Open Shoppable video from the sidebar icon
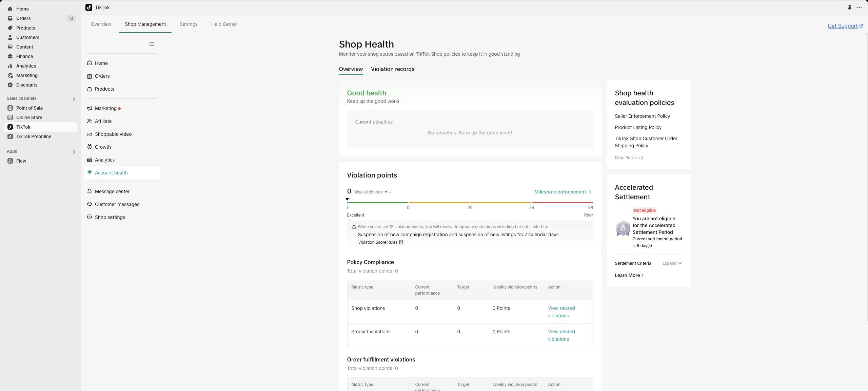Image resolution: width=868 pixels, height=391 pixels. click(90, 134)
